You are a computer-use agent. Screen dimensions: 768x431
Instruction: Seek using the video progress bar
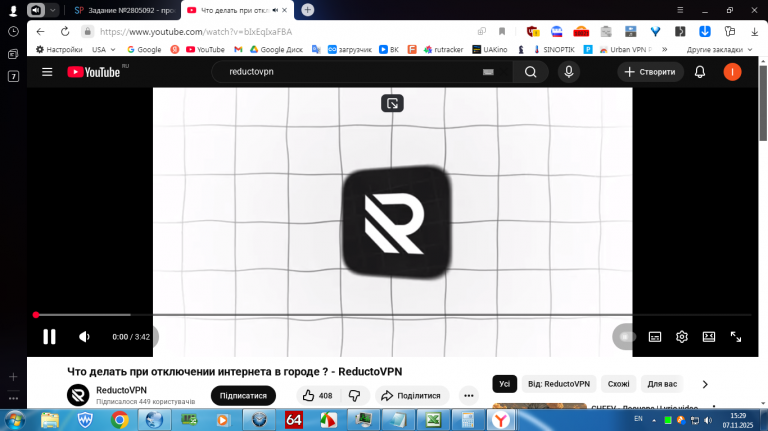(393, 315)
